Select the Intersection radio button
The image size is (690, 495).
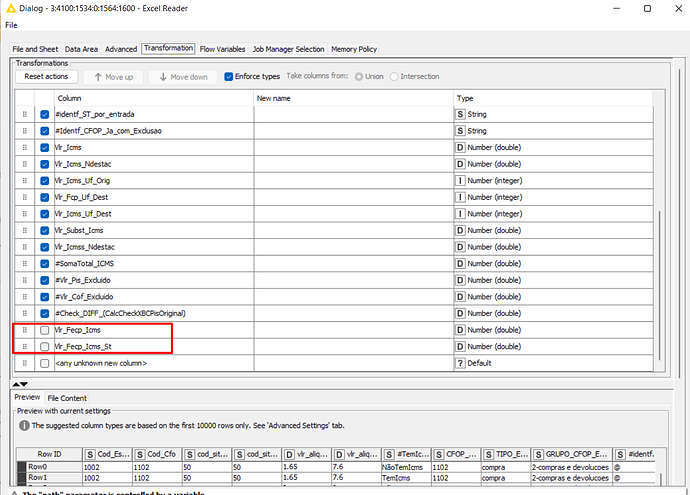tap(394, 77)
